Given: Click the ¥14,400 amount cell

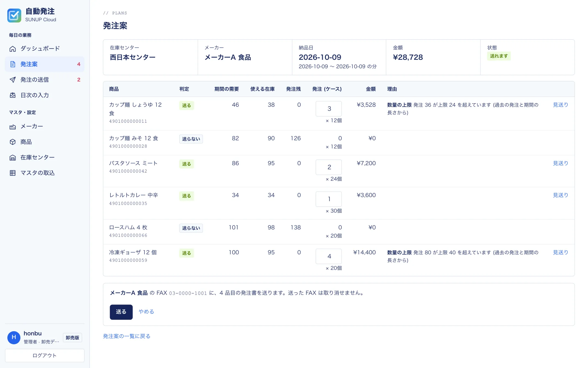Looking at the screenshot, I should (364, 252).
